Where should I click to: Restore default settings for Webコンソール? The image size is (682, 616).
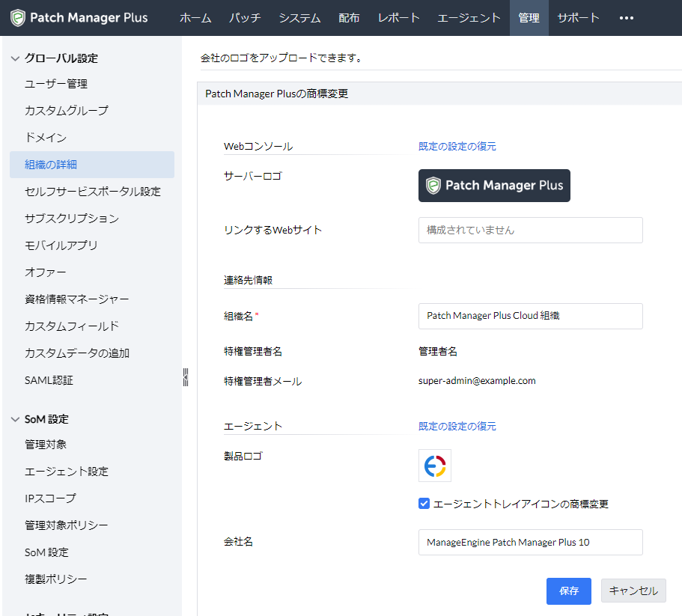[457, 147]
